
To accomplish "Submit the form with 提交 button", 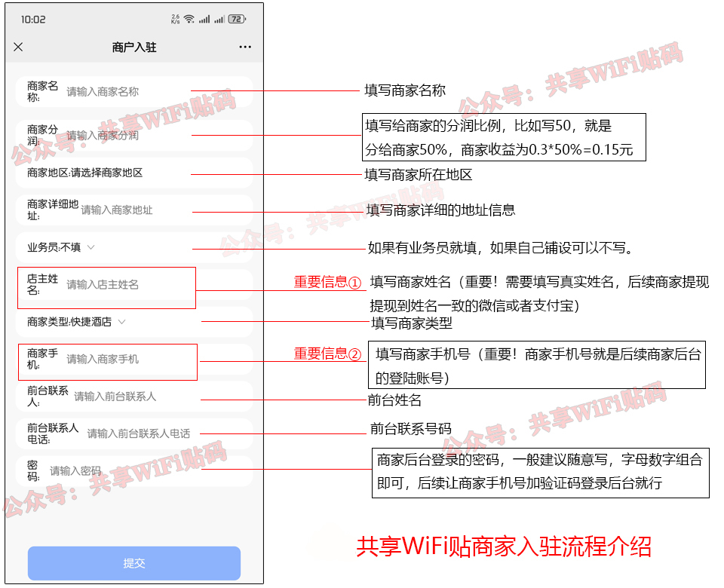I will (134, 563).
